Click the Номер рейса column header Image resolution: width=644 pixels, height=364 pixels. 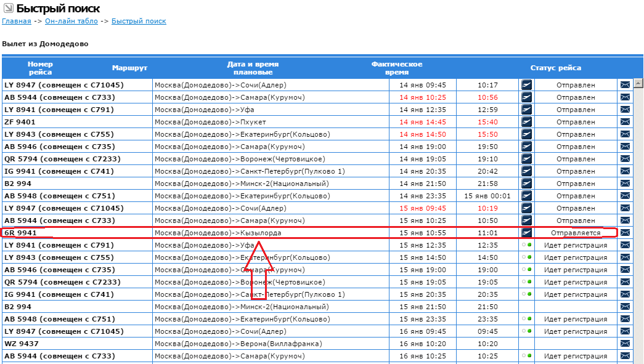[40, 68]
